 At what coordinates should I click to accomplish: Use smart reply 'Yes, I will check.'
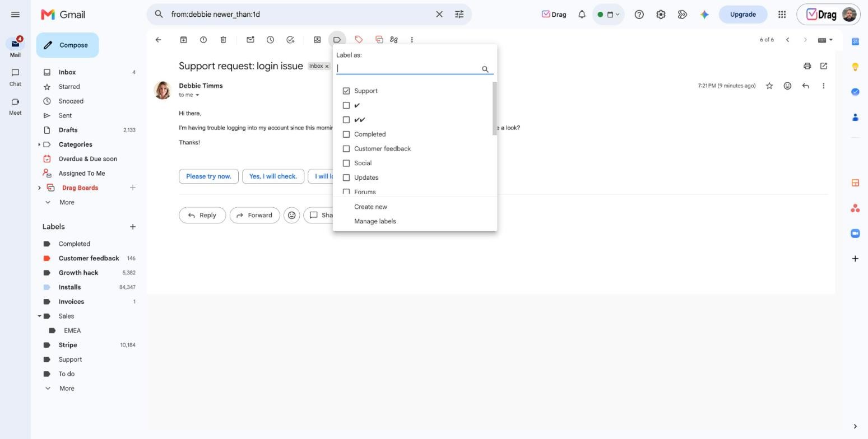pos(273,176)
